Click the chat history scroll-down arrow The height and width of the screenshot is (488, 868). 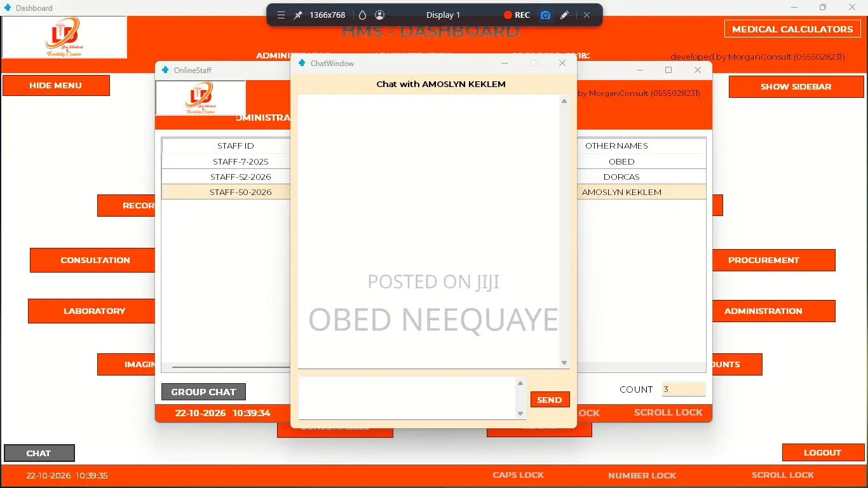point(564,363)
